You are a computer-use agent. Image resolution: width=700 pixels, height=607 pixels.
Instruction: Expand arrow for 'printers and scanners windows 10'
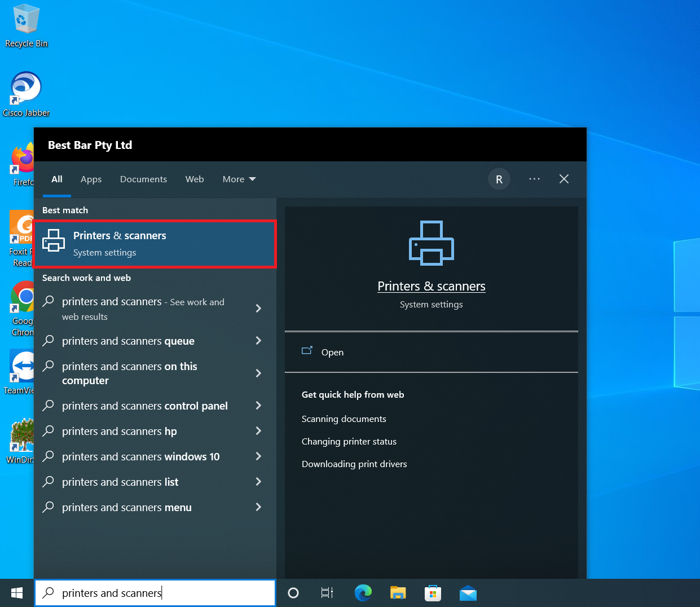coord(258,456)
